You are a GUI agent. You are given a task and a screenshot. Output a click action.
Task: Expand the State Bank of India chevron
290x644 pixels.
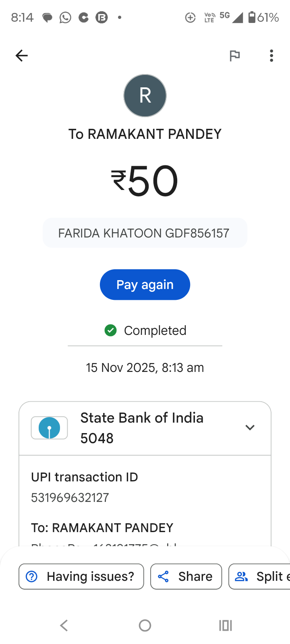tap(250, 427)
